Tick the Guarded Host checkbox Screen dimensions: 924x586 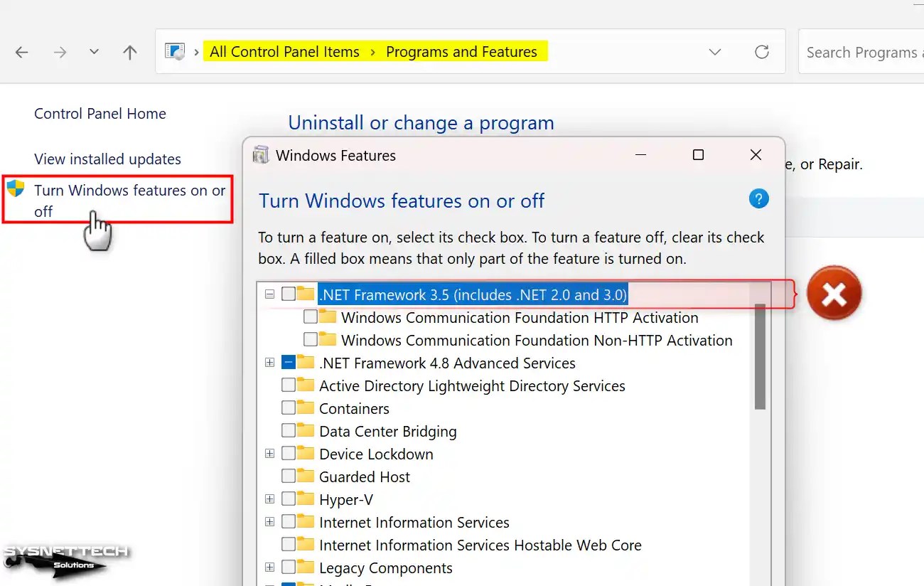pyautogui.click(x=289, y=476)
